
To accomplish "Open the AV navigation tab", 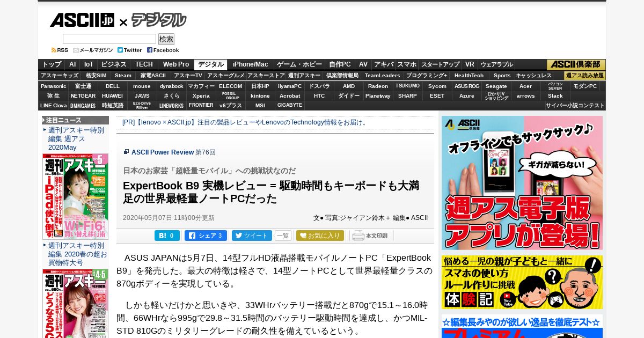I will (x=363, y=64).
